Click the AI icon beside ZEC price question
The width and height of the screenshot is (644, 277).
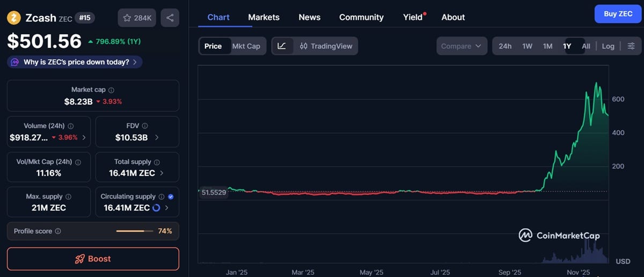(x=15, y=62)
